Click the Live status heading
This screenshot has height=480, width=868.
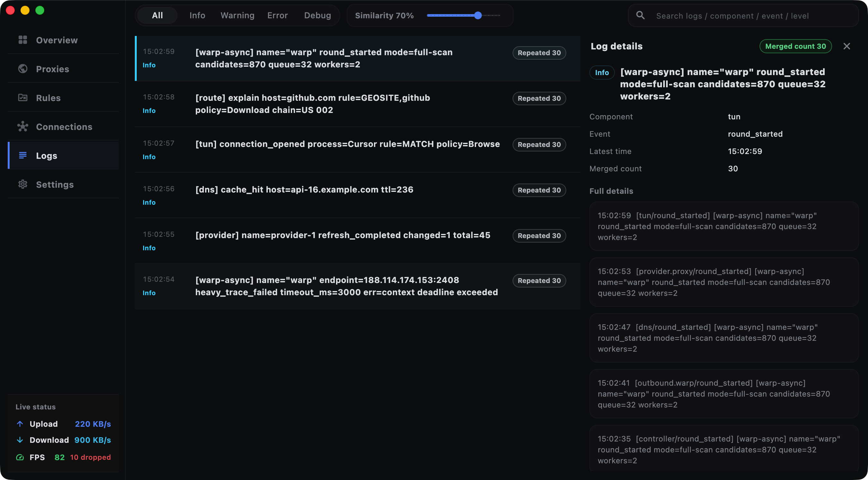[35, 407]
